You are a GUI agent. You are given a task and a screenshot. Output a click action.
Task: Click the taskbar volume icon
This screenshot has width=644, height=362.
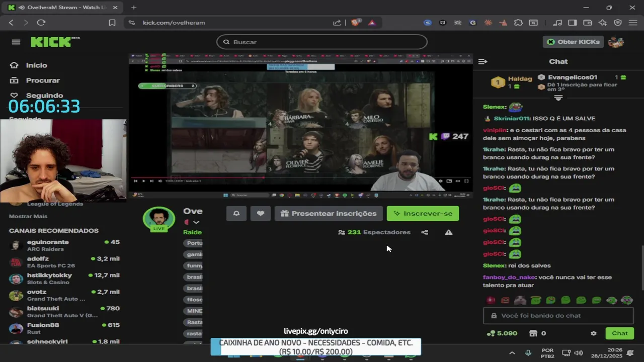pyautogui.click(x=579, y=353)
